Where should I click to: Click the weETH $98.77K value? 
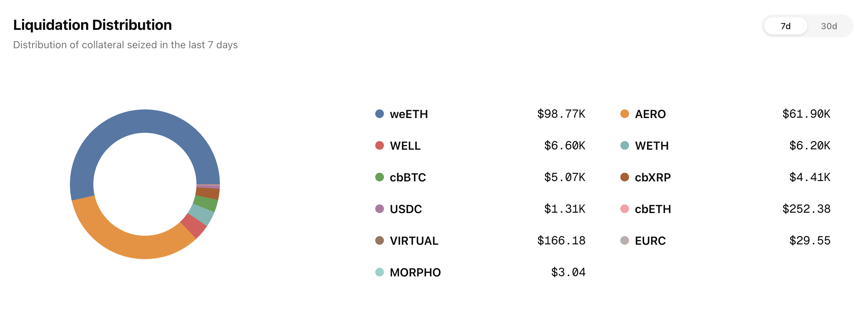click(x=561, y=114)
